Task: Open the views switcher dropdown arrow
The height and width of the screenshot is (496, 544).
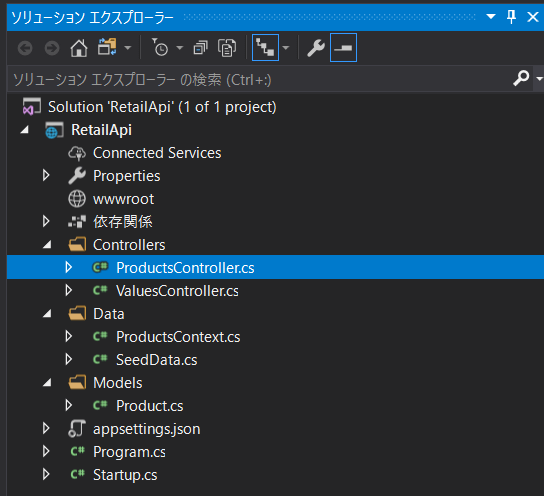Action: [128, 48]
